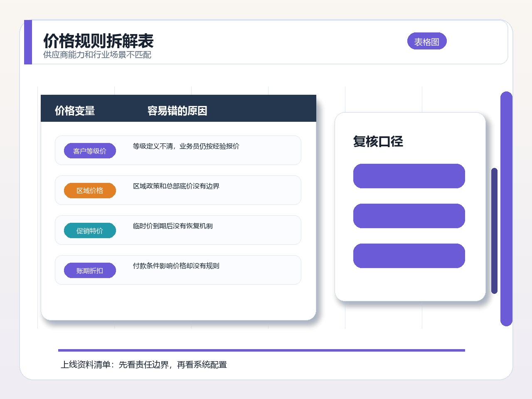This screenshot has height=399, width=532.
Task: Click the third purple bar under 复核口径
Action: point(409,256)
